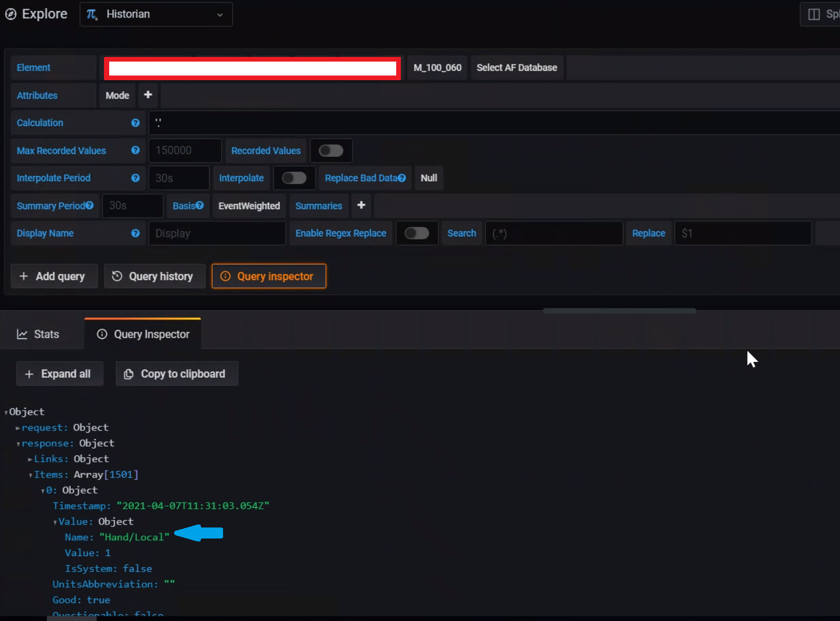
Task: Enable the Recorded Values toggle
Action: [331, 150]
